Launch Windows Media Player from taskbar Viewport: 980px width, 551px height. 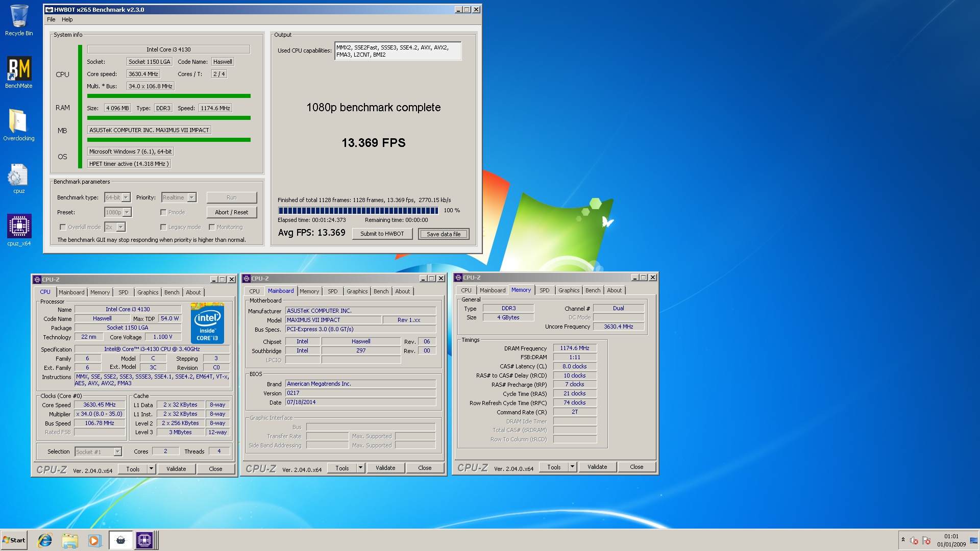(x=94, y=540)
